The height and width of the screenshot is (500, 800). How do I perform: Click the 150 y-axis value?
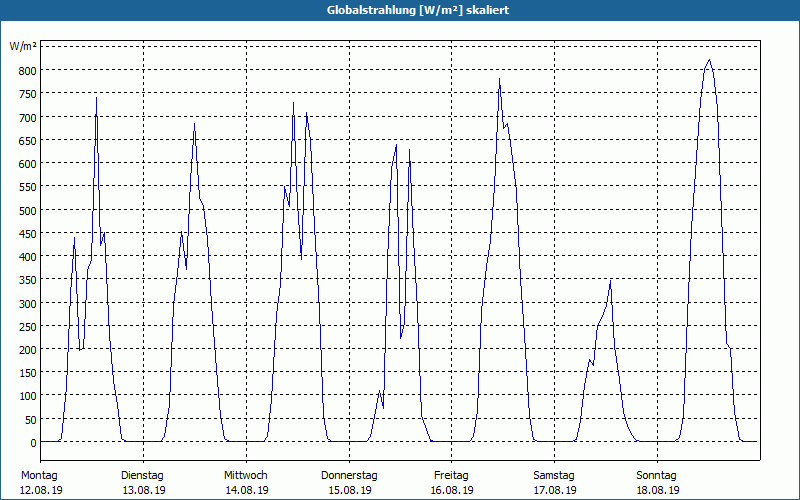pyautogui.click(x=28, y=373)
